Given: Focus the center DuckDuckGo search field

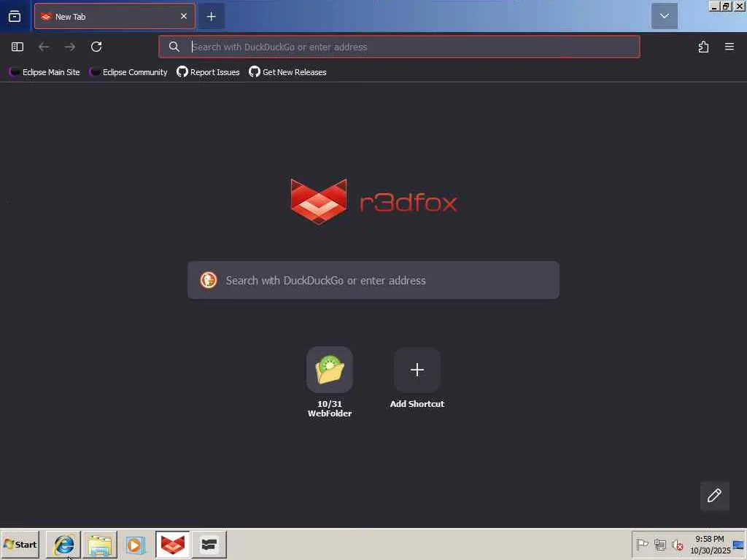Looking at the screenshot, I should click(373, 280).
